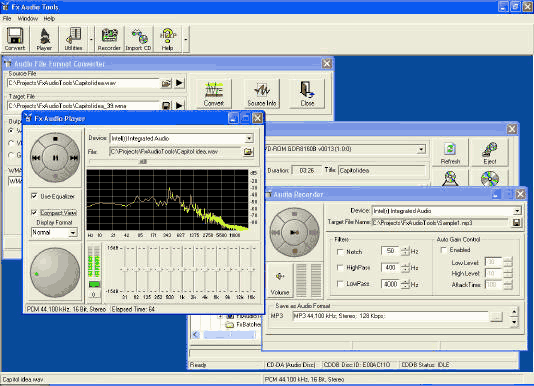
Task: Select the FxBatcher folder in tree
Action: (x=244, y=325)
